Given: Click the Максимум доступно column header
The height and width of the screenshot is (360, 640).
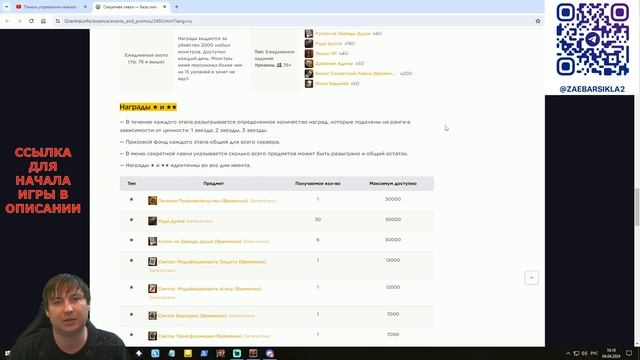Looking at the screenshot, I should (x=393, y=184).
